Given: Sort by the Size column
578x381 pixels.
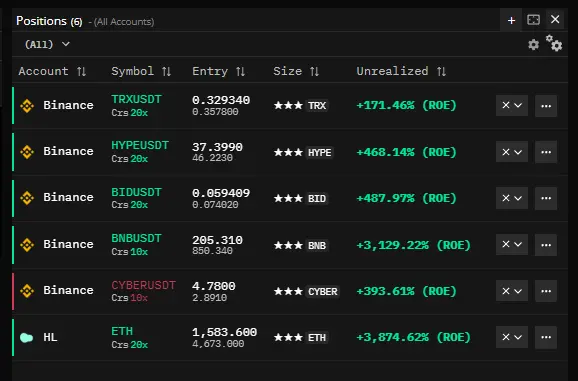Looking at the screenshot, I should point(296,71).
